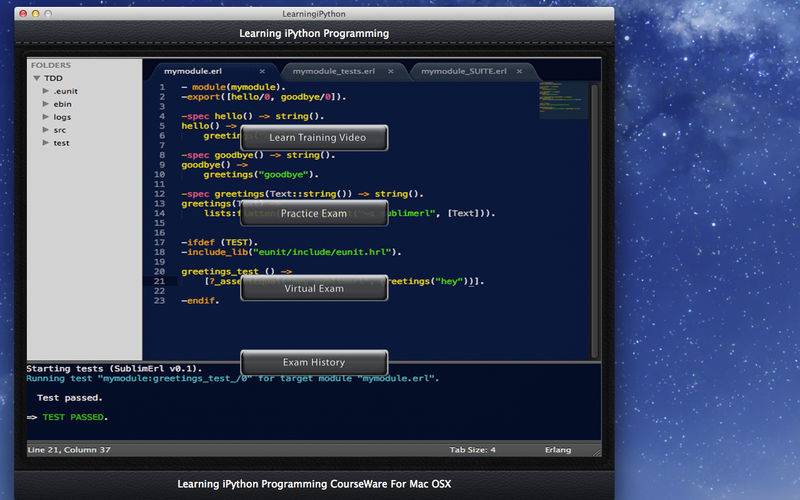Start the Practice Exam
This screenshot has height=500, width=800.
(314, 213)
